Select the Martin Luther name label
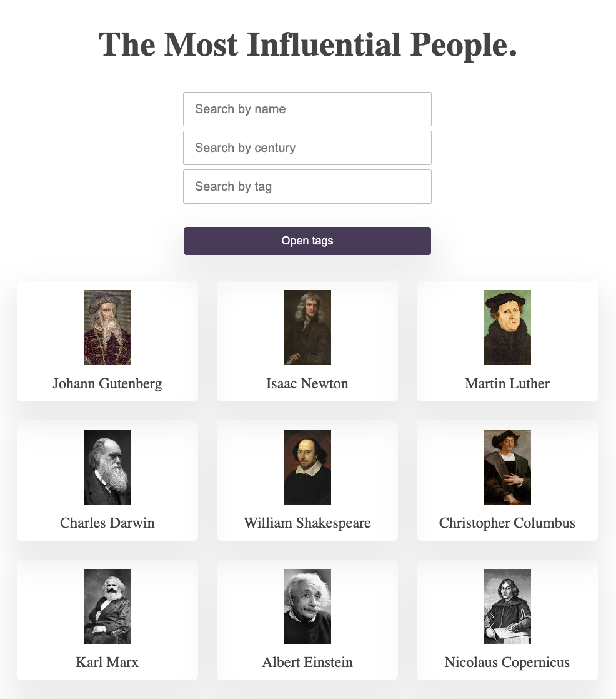 point(507,383)
